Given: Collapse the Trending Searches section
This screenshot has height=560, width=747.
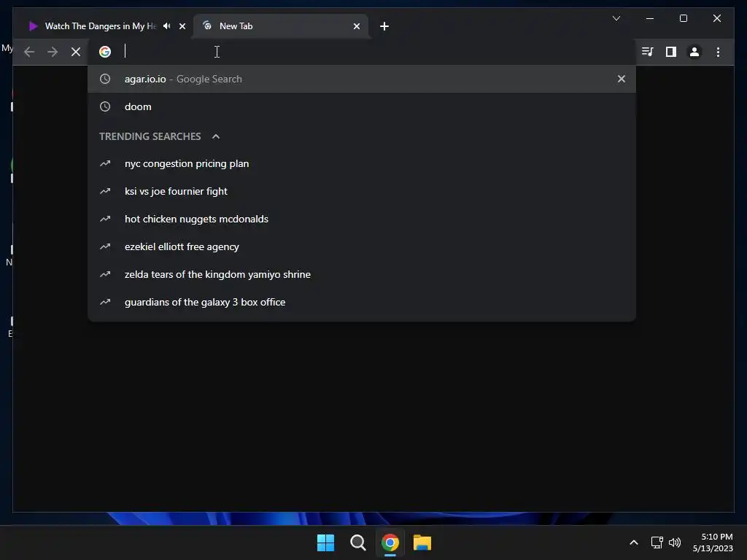Looking at the screenshot, I should 216,136.
